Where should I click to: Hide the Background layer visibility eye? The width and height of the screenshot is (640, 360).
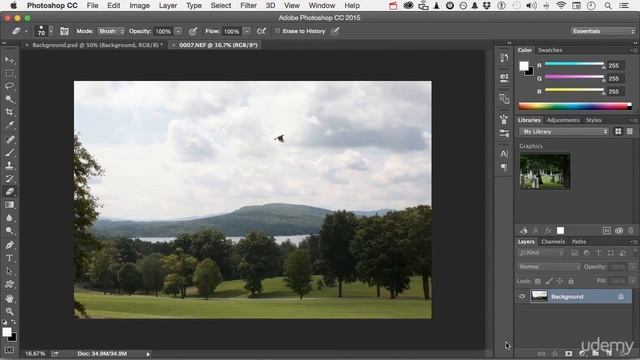522,297
